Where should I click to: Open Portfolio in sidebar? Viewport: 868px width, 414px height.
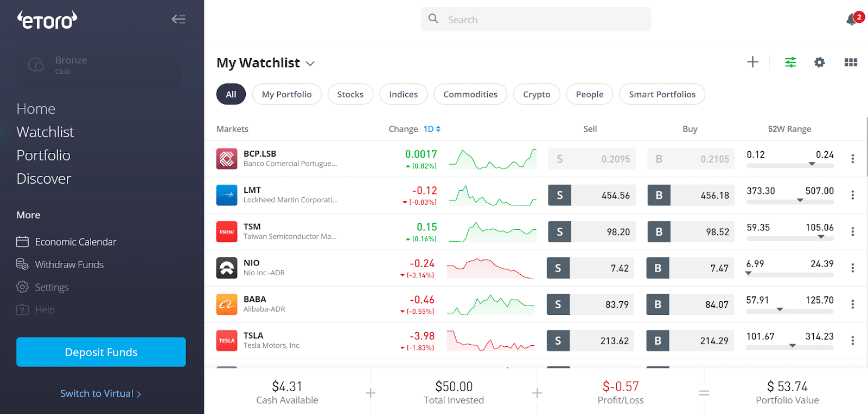tap(43, 156)
